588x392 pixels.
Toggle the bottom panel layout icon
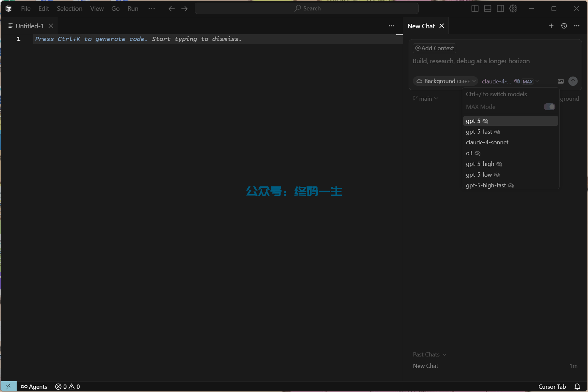[x=488, y=9]
